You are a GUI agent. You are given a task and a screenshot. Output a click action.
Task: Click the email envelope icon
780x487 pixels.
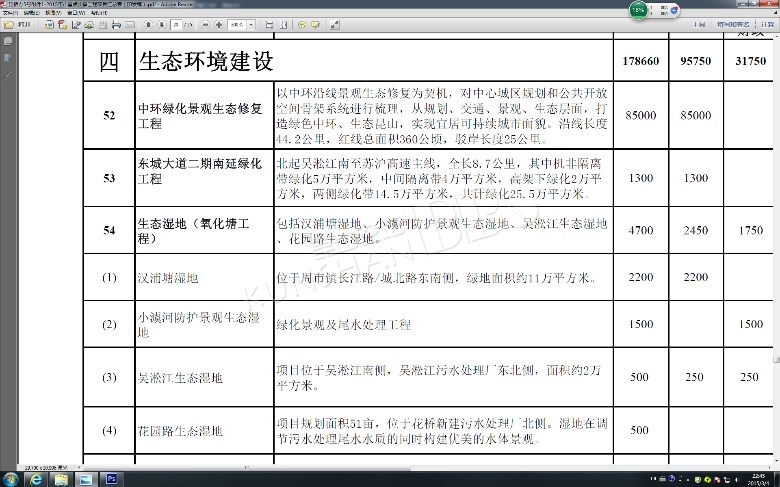[x=129, y=24]
